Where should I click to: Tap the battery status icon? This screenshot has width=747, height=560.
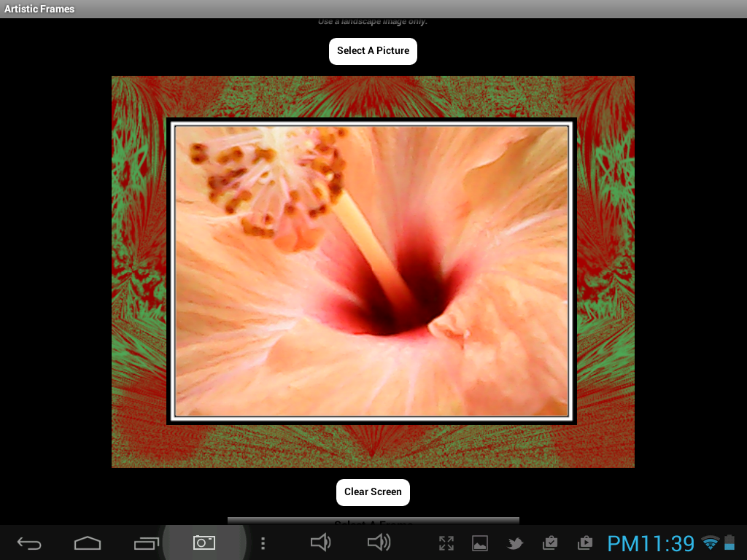730,543
